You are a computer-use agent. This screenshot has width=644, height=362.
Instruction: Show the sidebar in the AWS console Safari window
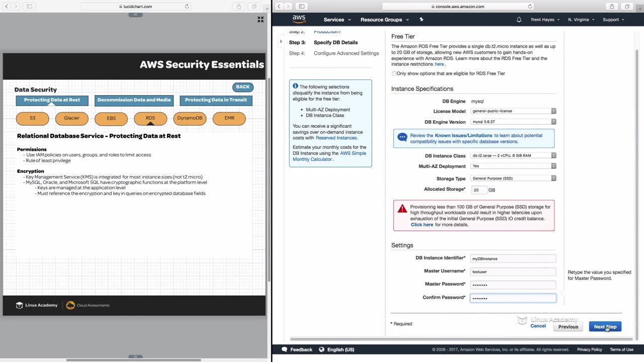[301, 7]
